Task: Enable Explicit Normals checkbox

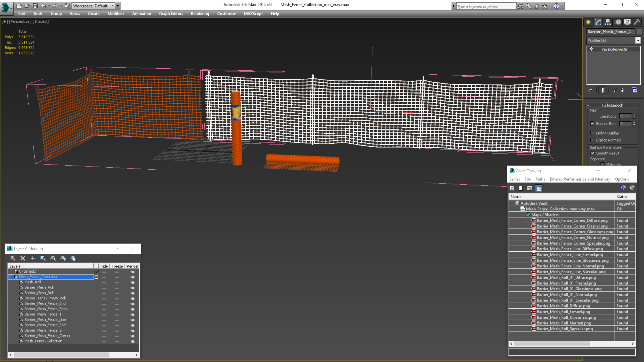Action: tap(592, 140)
